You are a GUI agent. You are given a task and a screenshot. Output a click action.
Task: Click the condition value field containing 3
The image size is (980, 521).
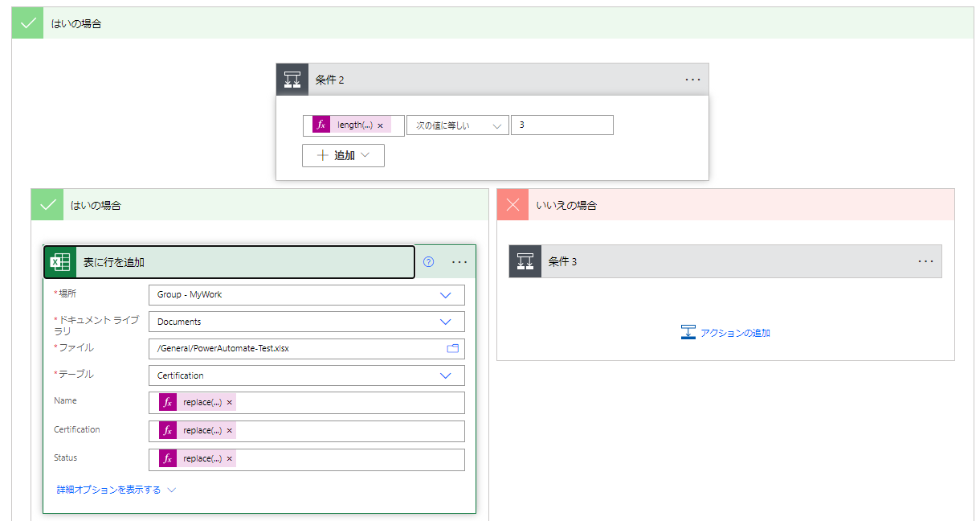(x=562, y=125)
